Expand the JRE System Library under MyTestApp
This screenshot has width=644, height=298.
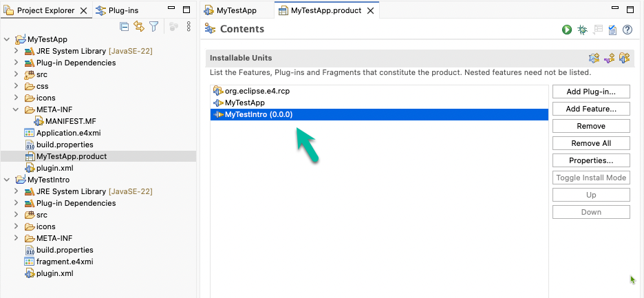(x=16, y=51)
